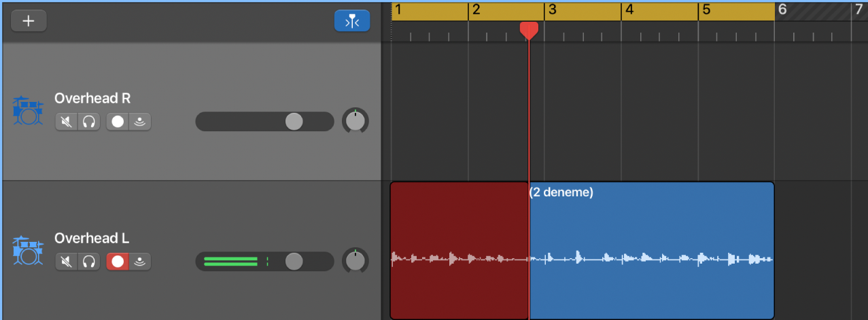The width and height of the screenshot is (868, 320).
Task: Toggle the Catch Playhead button
Action: point(352,21)
